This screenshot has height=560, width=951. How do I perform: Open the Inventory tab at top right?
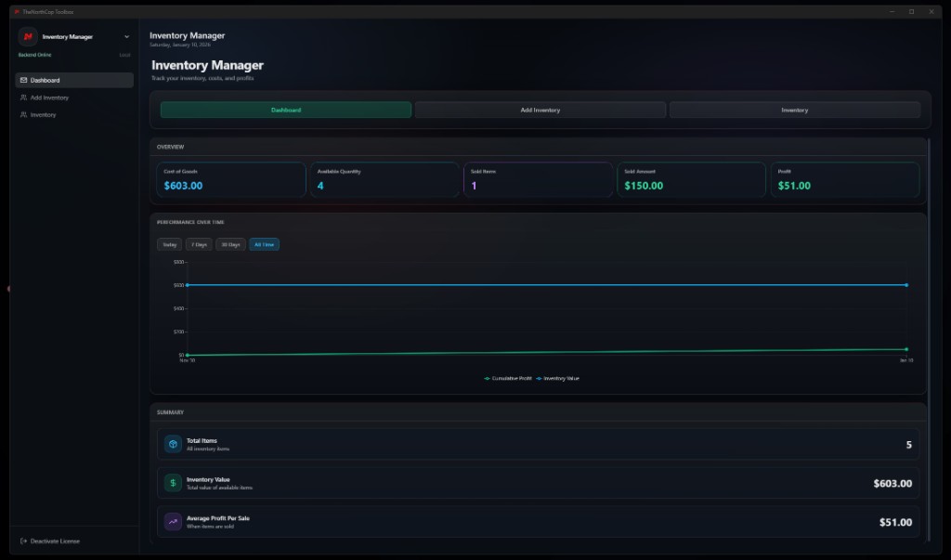(x=795, y=110)
